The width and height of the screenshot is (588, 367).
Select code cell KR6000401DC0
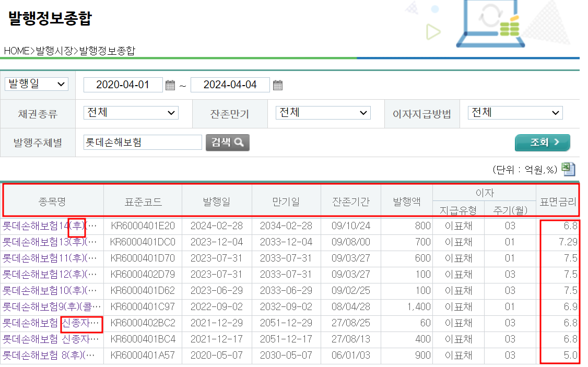143,242
